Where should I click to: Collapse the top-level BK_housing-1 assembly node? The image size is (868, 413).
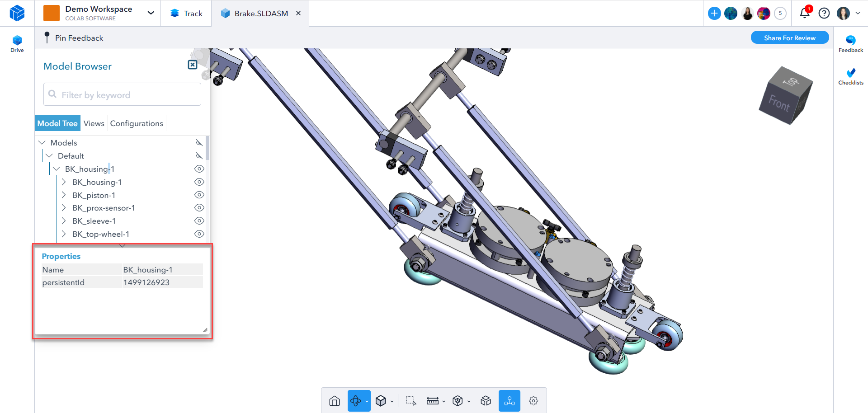[57, 169]
